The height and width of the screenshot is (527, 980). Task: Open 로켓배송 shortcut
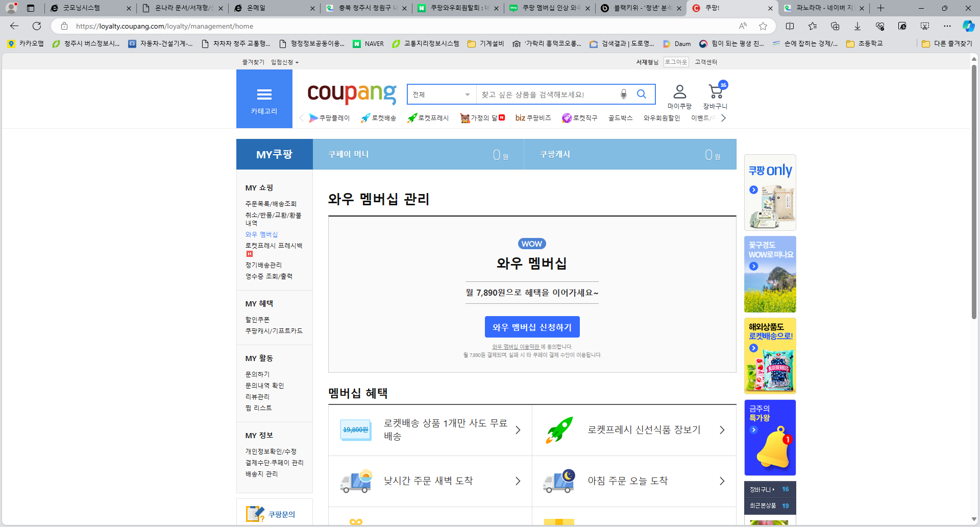(378, 118)
